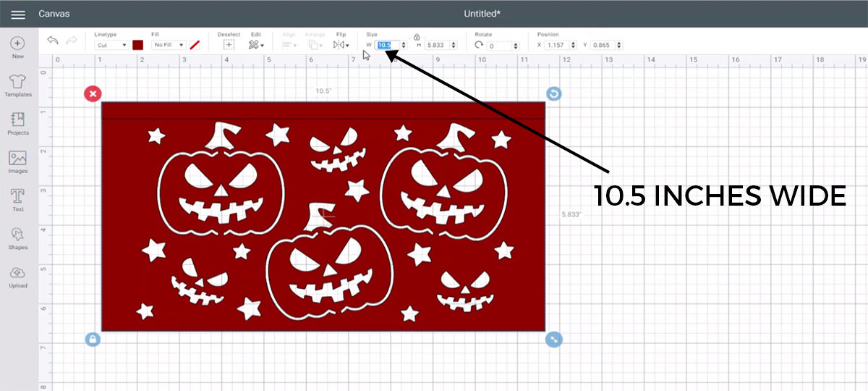Click the height H input field
Screen dimensions: 868x391
437,45
